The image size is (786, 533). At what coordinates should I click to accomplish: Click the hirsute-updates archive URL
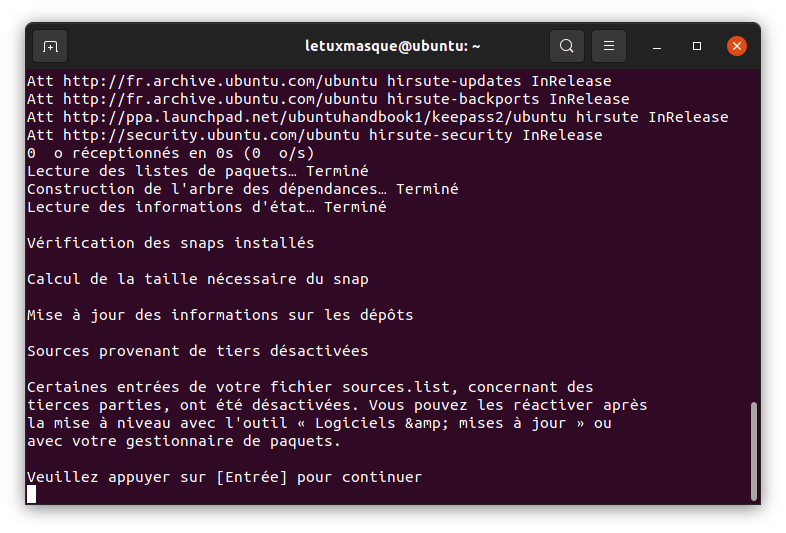click(x=220, y=81)
